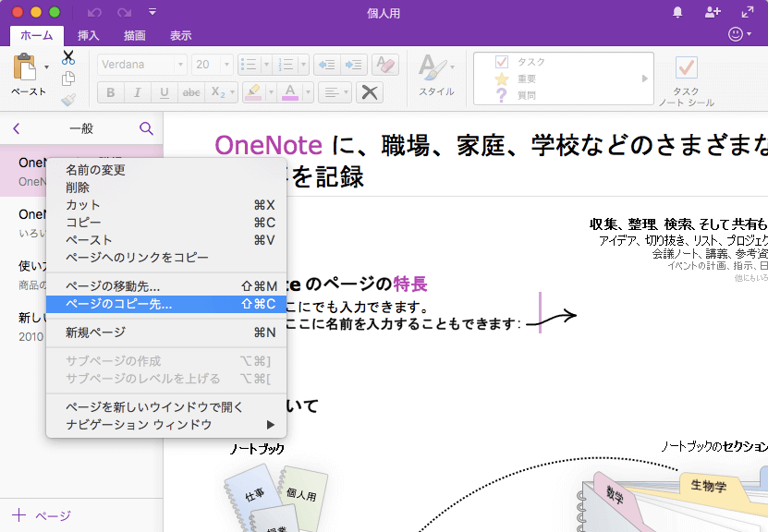
Task: Go back with sidebar chevron
Action: point(16,128)
